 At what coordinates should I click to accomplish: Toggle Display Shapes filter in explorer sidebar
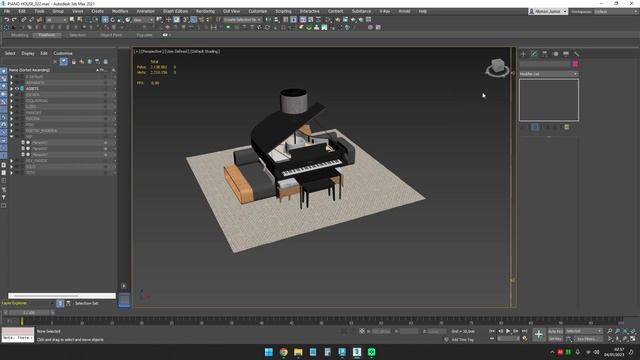[4, 78]
